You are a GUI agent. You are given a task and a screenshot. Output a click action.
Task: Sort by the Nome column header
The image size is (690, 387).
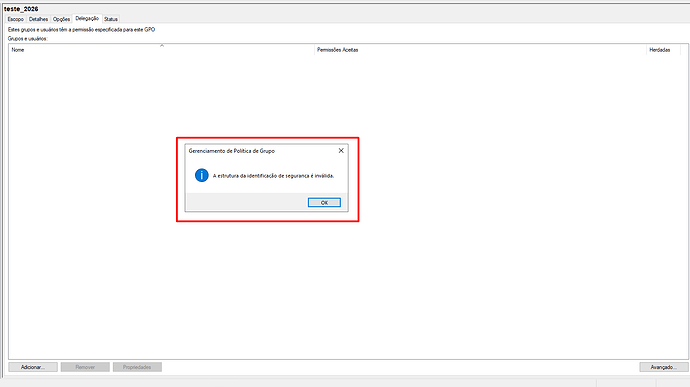click(x=161, y=50)
